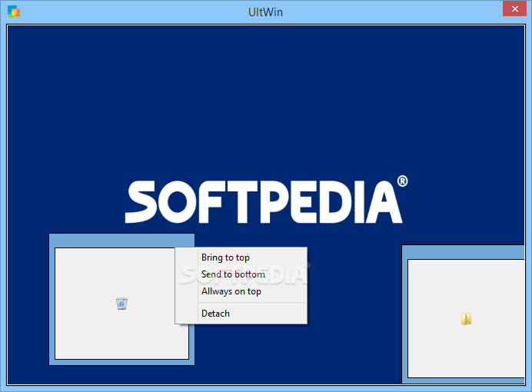Open the yellow folder icon in right window
The height and width of the screenshot is (392, 532).
(x=466, y=319)
